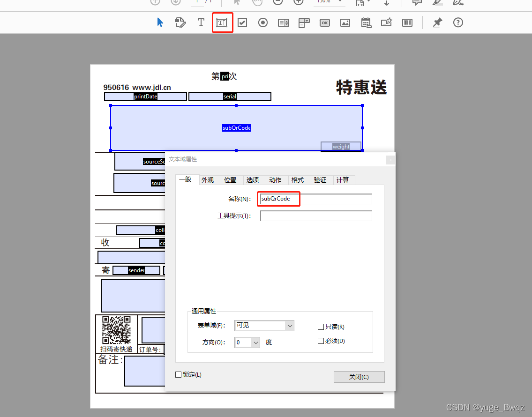Choose the dropdown list field tool
Viewport: 532px width, 417px height.
point(304,22)
